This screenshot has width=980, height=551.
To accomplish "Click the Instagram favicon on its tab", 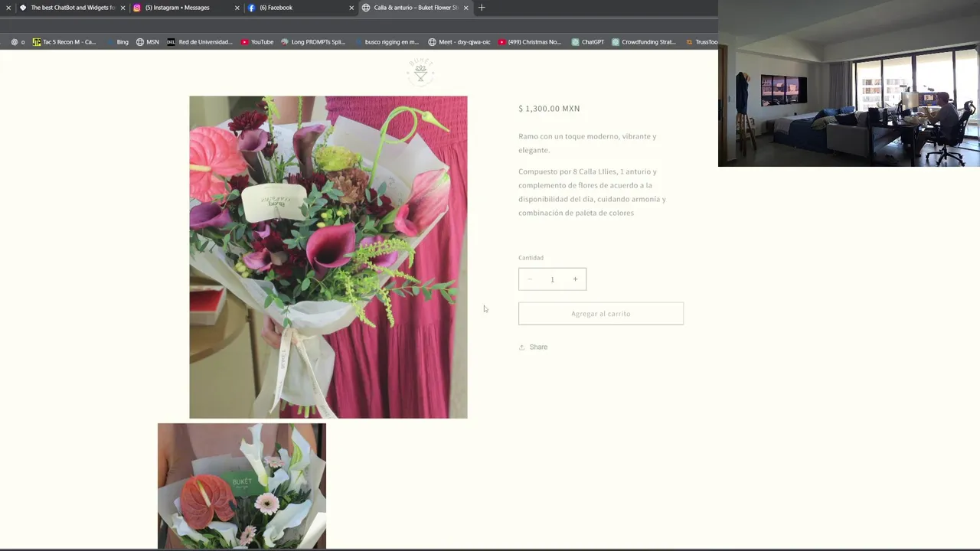I will [137, 8].
